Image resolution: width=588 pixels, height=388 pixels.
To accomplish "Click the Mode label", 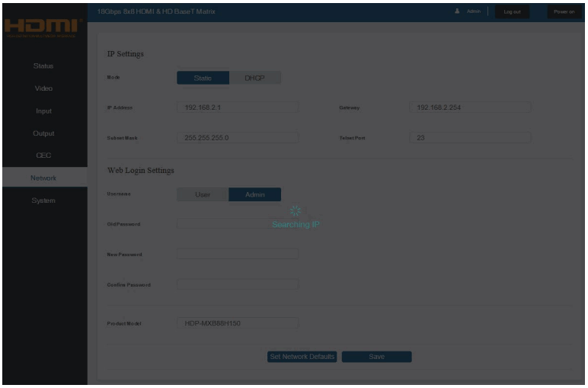I will [113, 77].
